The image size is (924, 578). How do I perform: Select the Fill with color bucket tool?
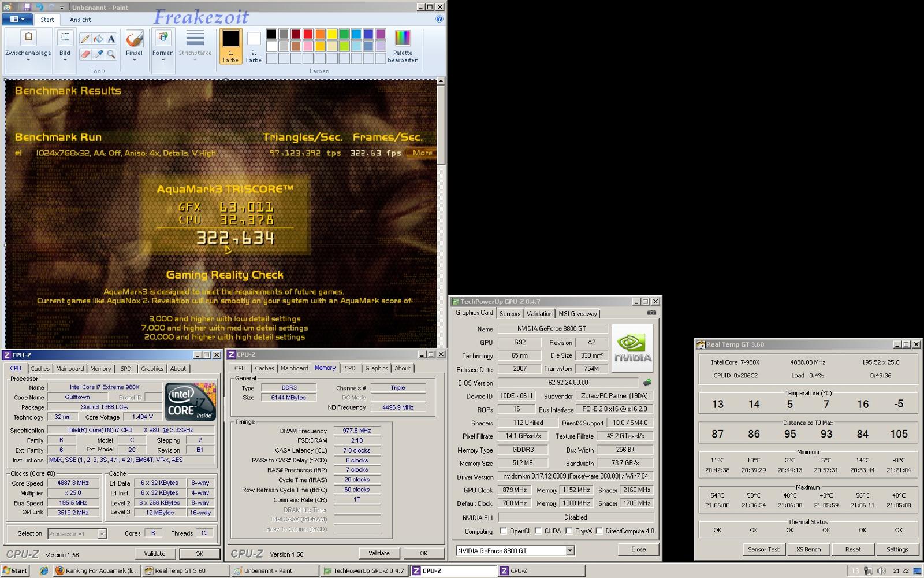click(98, 39)
